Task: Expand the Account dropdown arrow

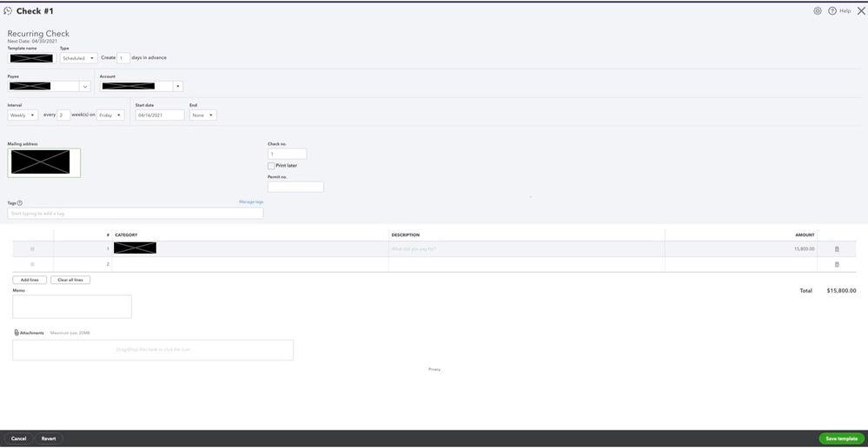Action: [177, 86]
